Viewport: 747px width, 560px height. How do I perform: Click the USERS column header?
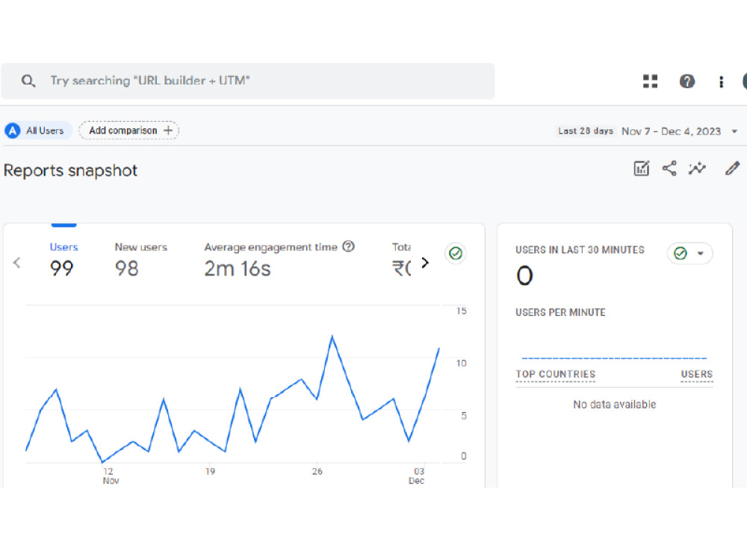[x=696, y=374]
